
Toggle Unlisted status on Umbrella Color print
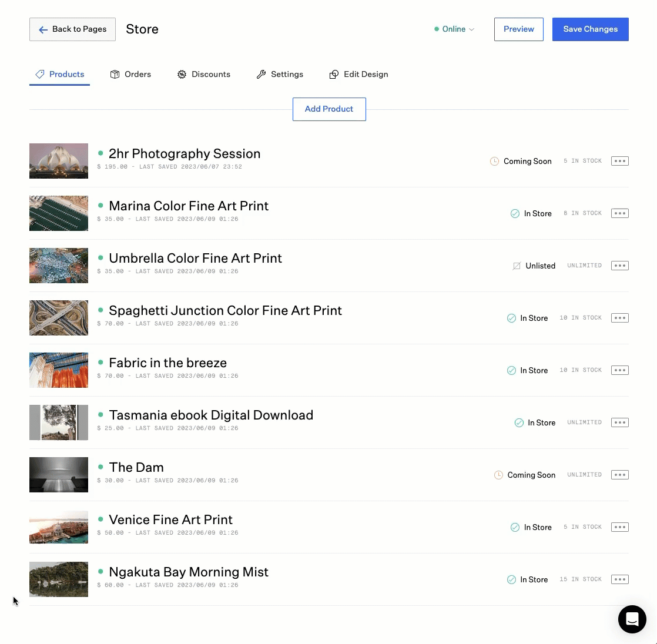534,266
